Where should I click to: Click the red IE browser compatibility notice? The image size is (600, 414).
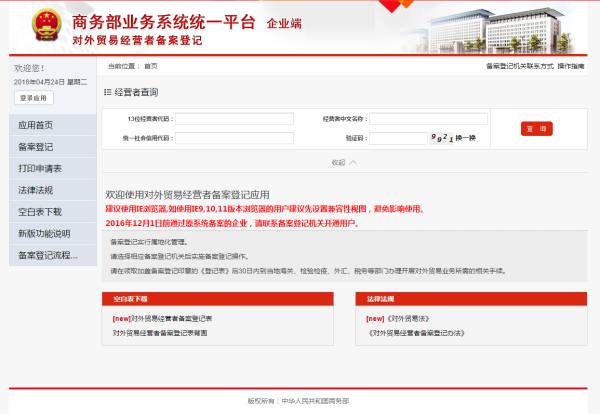pos(265,209)
